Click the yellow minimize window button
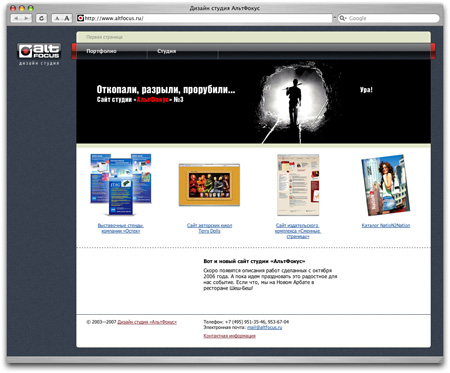The height and width of the screenshot is (373, 450). tap(22, 8)
